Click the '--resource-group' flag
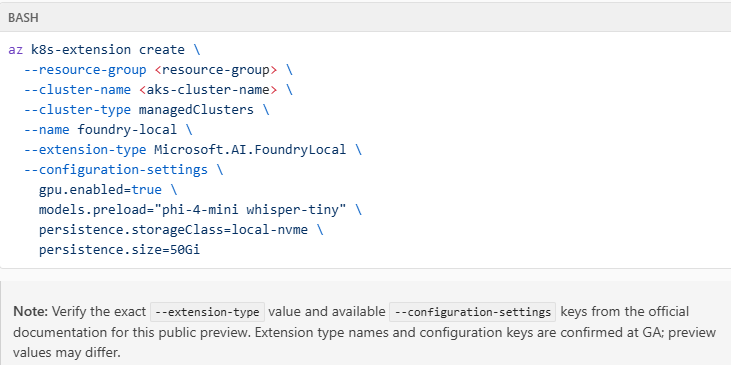The image size is (731, 365). pos(85,70)
